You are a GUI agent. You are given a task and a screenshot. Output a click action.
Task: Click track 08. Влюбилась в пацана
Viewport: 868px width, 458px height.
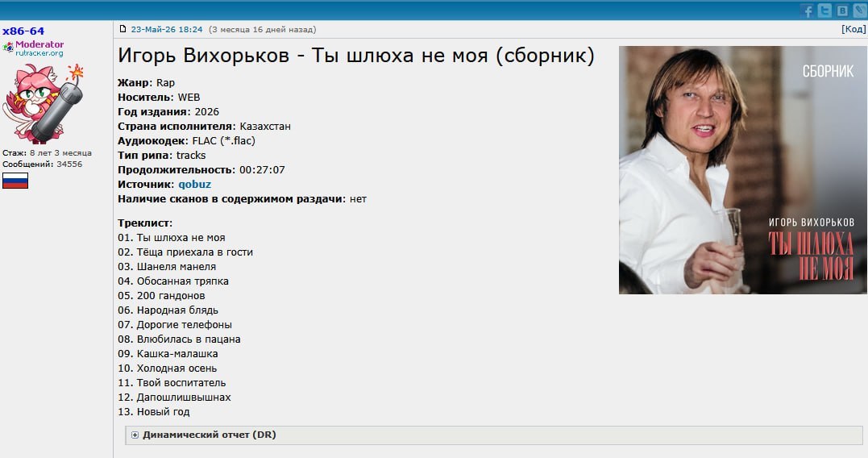click(x=179, y=339)
